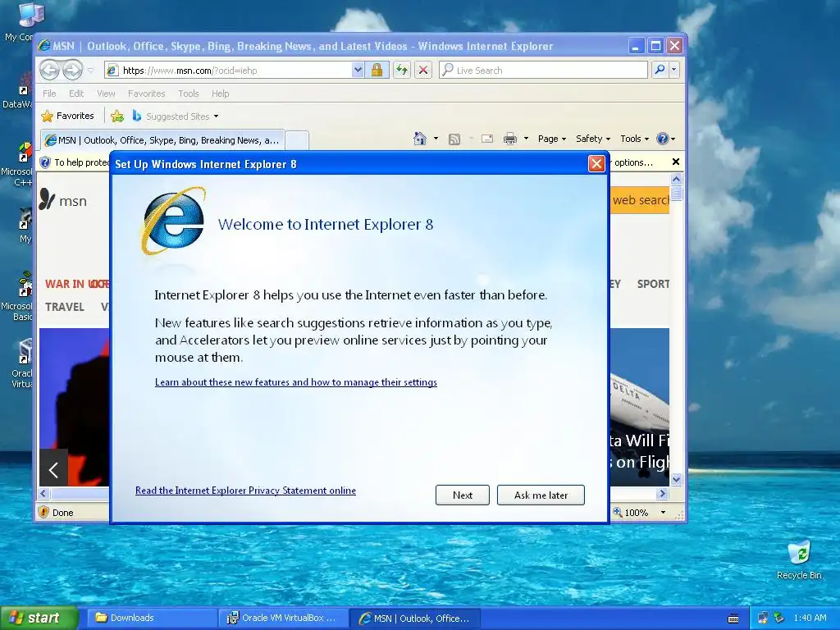This screenshot has width=840, height=630.
Task: Click the information bar shield icon
Action: (x=46, y=162)
